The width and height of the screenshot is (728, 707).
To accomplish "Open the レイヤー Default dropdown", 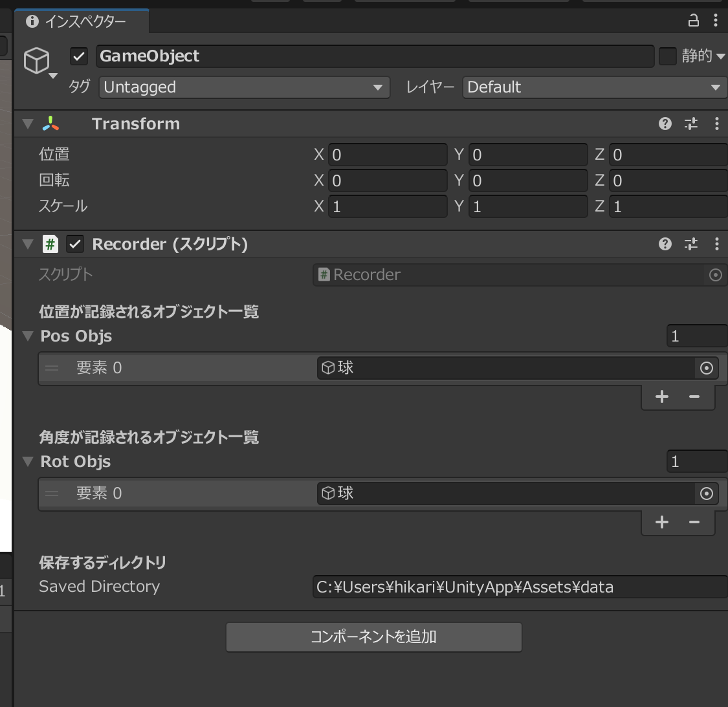I will [x=593, y=87].
